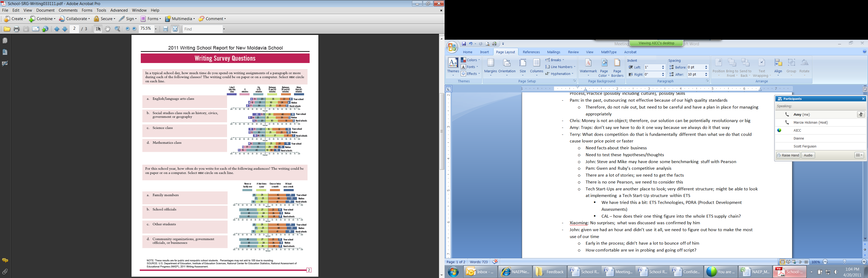
Task: Open the Attachments panel paperclip
Action: (x=5, y=272)
